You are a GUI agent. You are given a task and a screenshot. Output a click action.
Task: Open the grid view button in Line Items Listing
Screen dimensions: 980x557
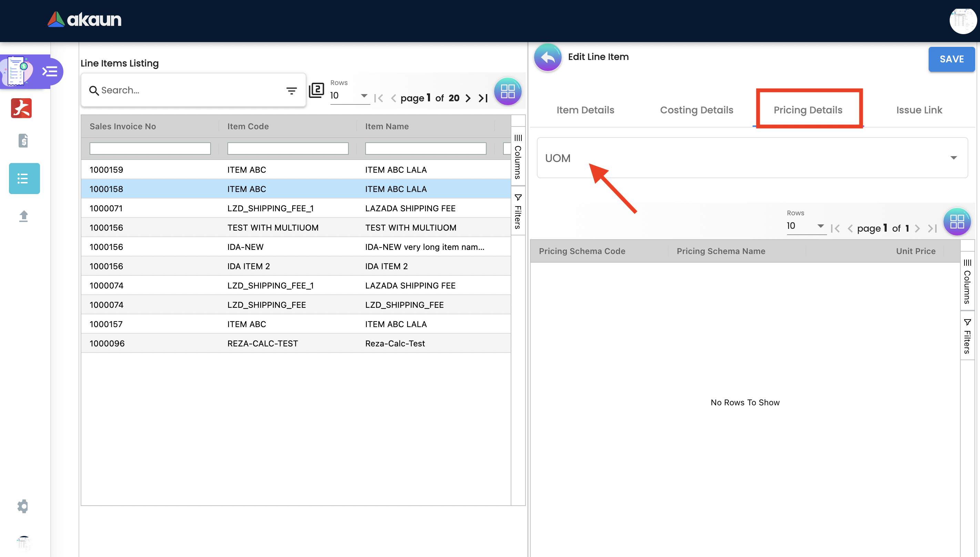(x=507, y=91)
